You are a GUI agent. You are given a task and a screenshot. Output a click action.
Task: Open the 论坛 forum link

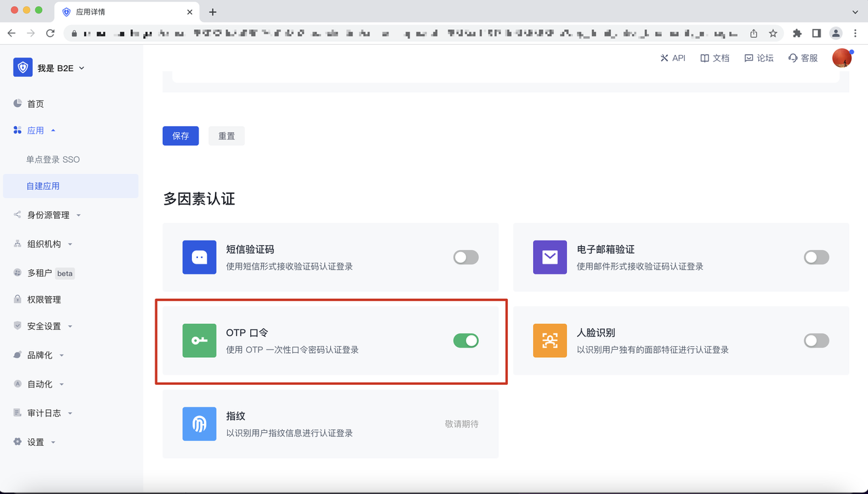(x=759, y=58)
